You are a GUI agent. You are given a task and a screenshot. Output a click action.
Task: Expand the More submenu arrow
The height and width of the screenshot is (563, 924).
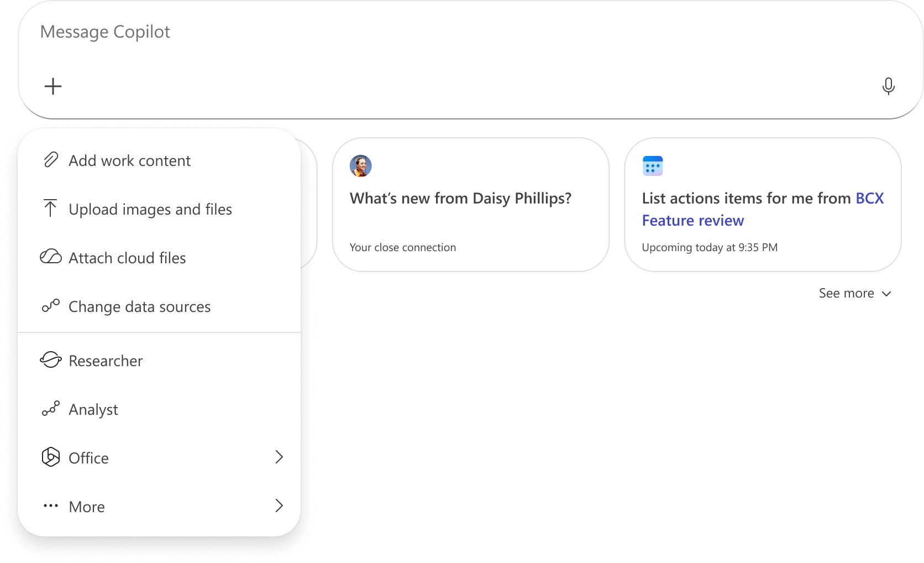click(279, 506)
